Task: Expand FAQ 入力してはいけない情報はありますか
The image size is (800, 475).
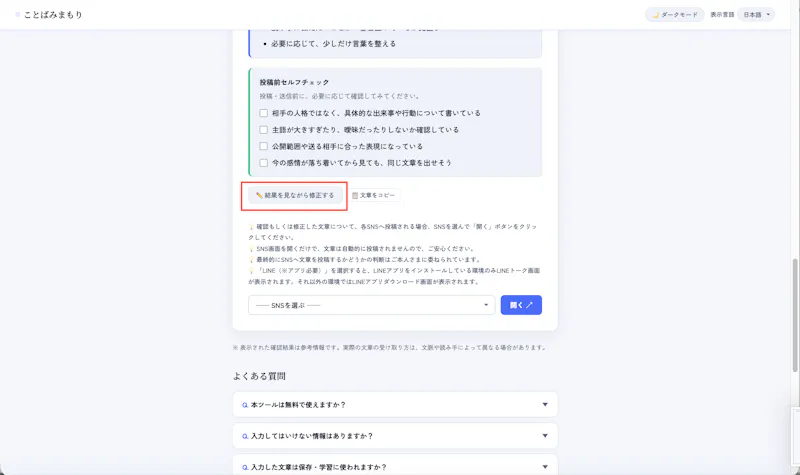Action: click(395, 436)
